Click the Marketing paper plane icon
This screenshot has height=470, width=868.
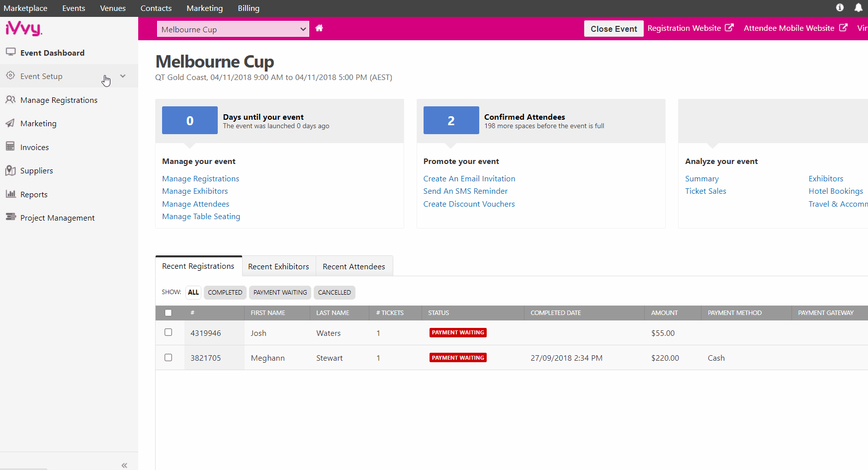10,123
